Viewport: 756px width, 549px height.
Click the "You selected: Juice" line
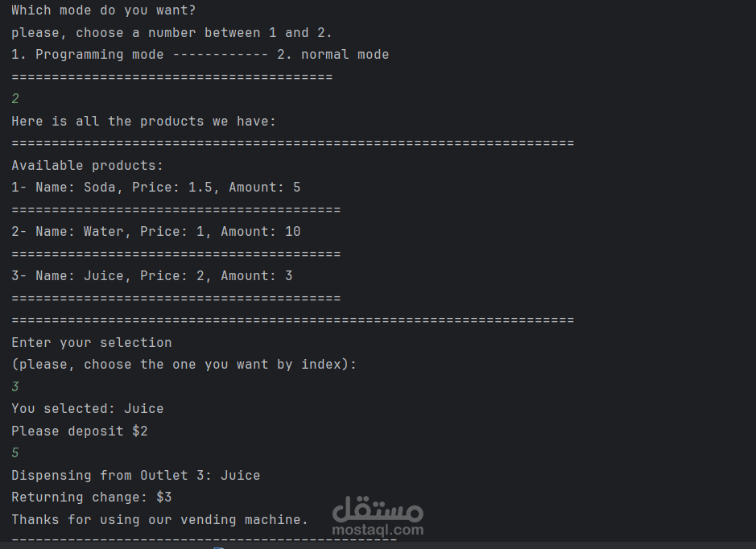click(87, 409)
